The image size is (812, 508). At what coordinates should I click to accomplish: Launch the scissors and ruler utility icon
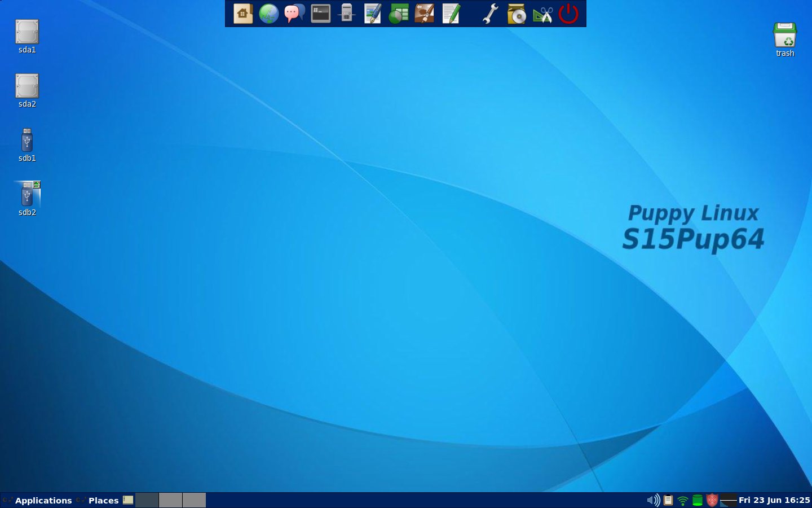point(542,14)
